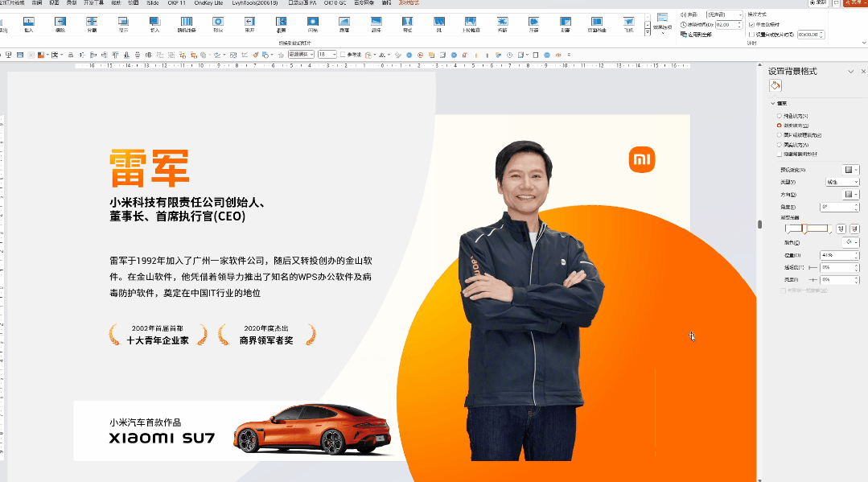
Task: Select the 显示 (Reveal) transition
Action: (123, 24)
